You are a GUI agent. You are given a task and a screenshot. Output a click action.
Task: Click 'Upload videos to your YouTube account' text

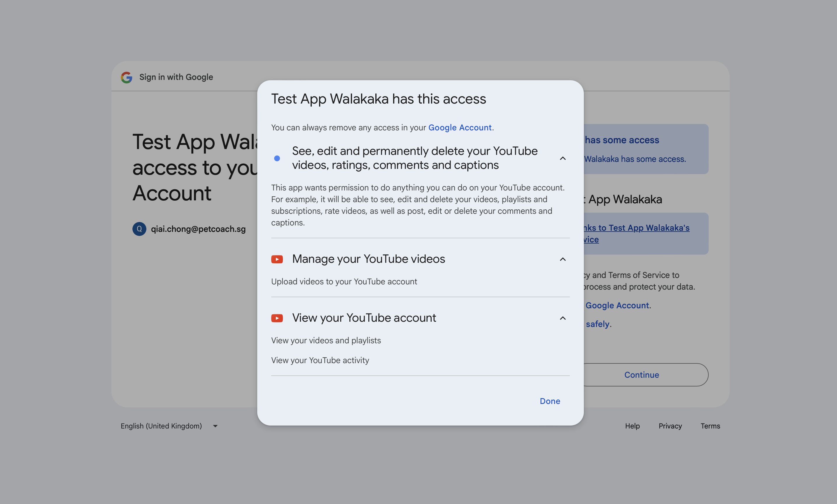(x=344, y=281)
